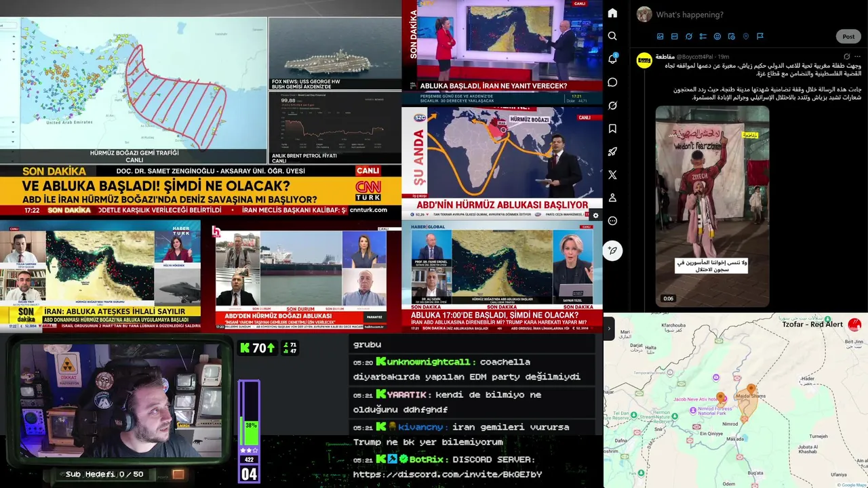Select Hürmüz Boğazı ship traffic map
This screenshot has width=868, height=488.
click(x=134, y=90)
